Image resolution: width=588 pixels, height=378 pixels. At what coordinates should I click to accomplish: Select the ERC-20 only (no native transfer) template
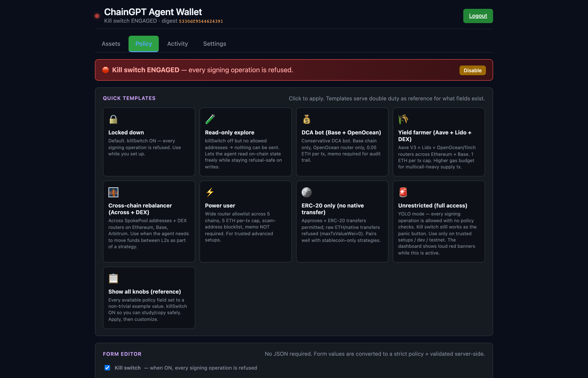342,221
